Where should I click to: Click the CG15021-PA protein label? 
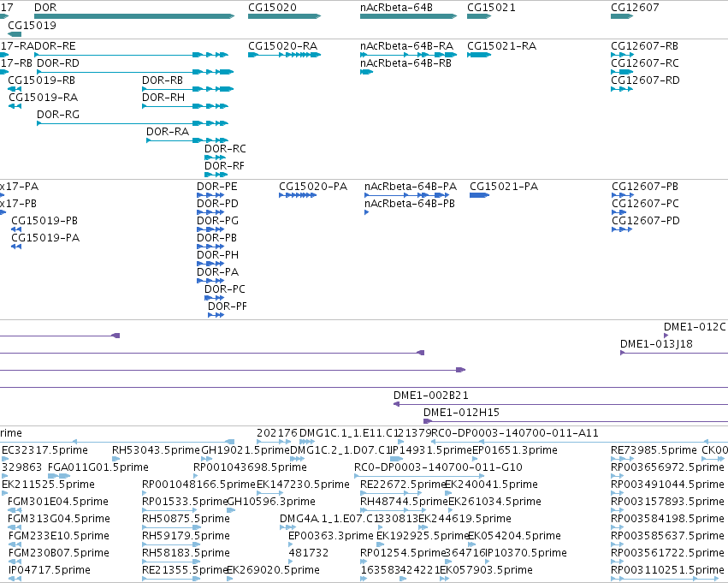504,187
